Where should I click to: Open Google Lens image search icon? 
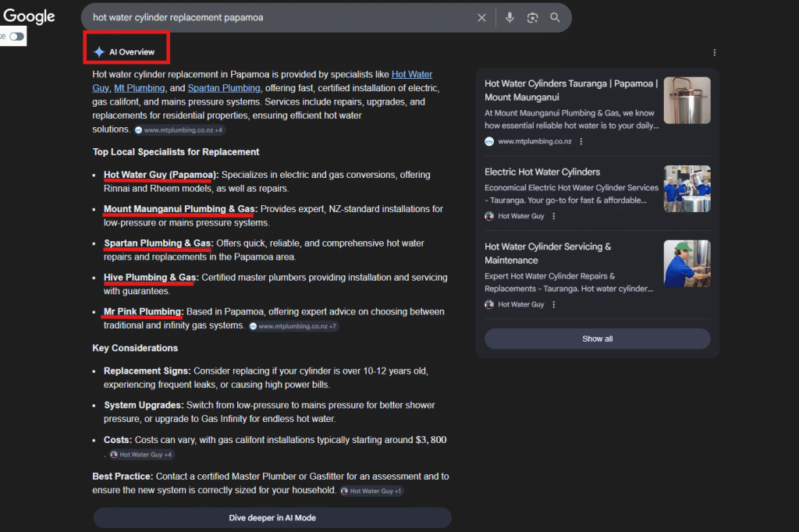coord(532,18)
